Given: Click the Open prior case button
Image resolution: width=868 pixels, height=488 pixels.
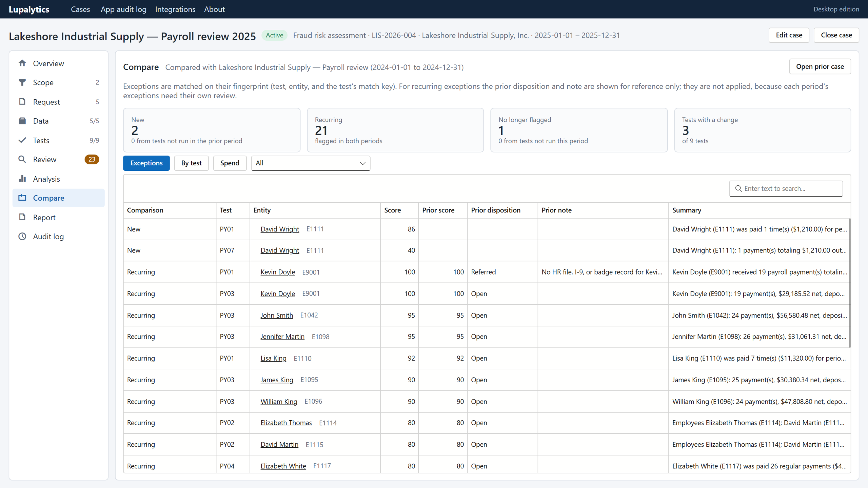Looking at the screenshot, I should click(820, 66).
